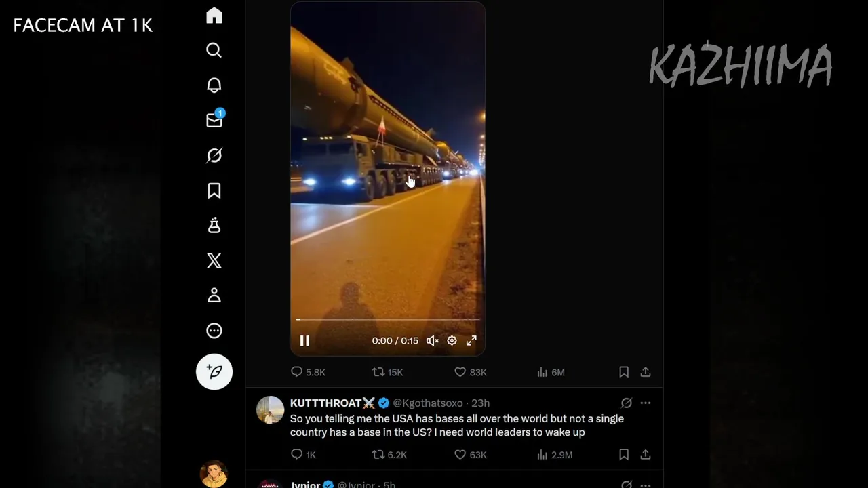Image resolution: width=868 pixels, height=488 pixels.
Task: Open the X Premium logo icon
Action: tap(214, 261)
